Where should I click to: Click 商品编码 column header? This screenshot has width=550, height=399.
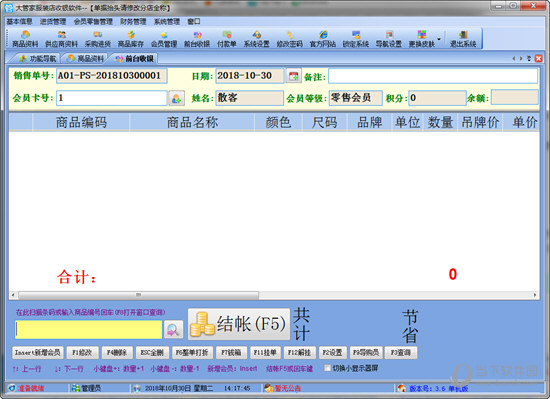[81, 122]
